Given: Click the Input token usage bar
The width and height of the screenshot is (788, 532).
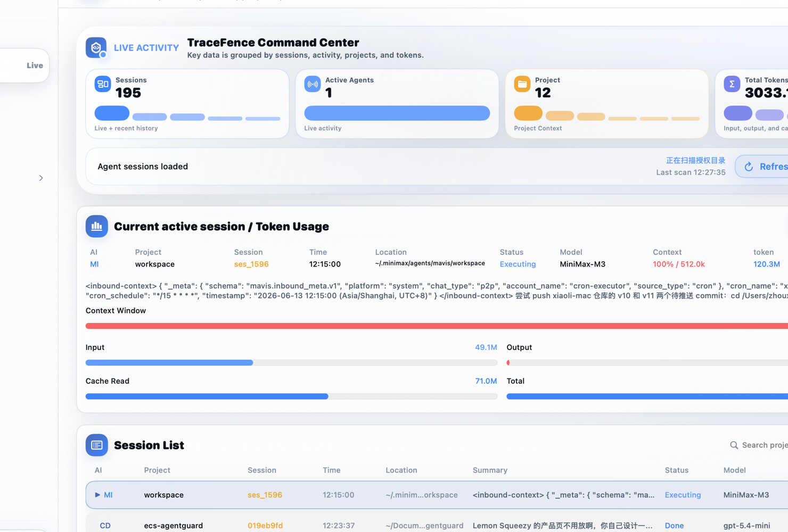Looking at the screenshot, I should (x=291, y=362).
